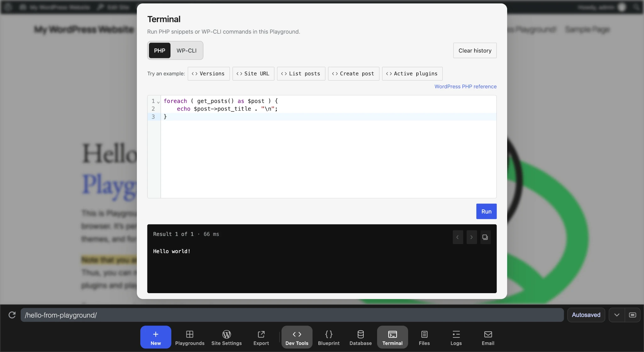The width and height of the screenshot is (644, 352).
Task: Click the Result 1 of 1 label
Action: pos(173,234)
